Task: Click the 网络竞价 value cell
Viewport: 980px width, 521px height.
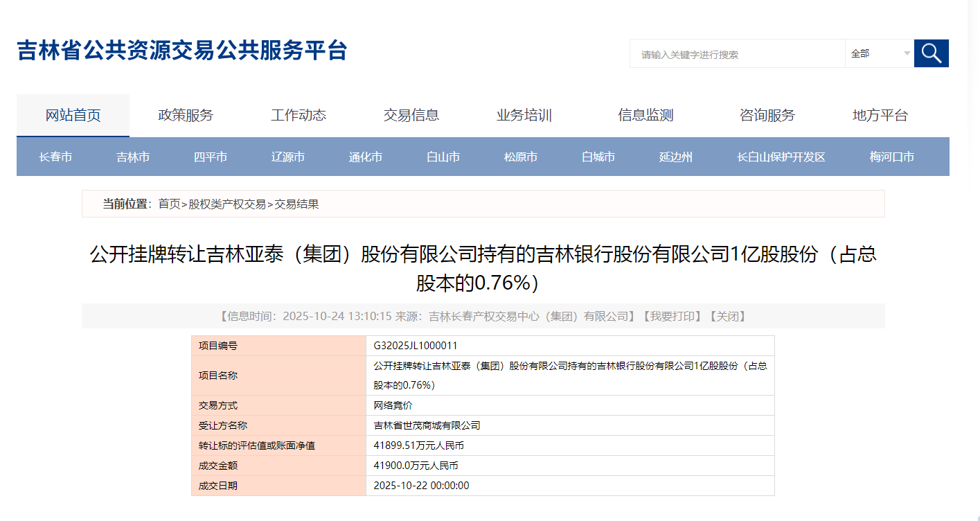Action: pyautogui.click(x=570, y=405)
